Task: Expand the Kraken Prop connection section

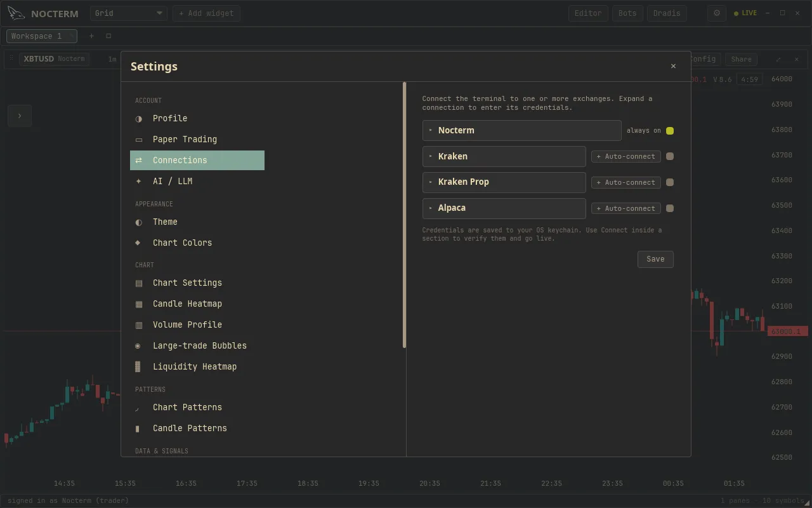Action: 504,182
